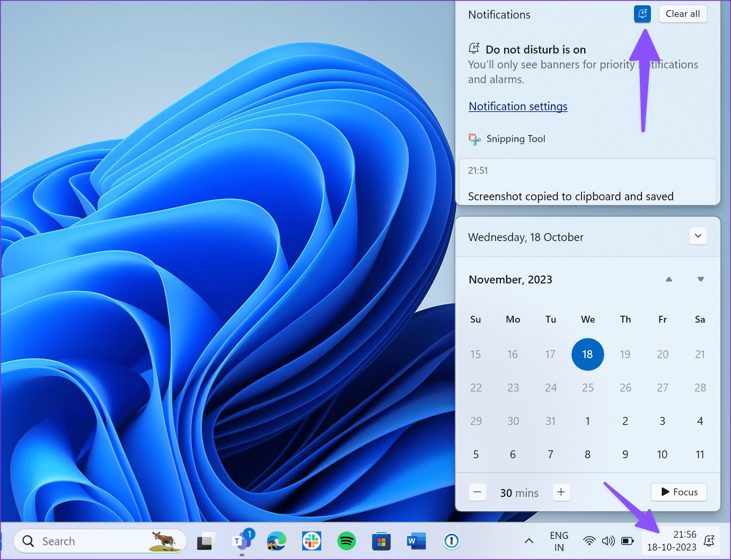Clear all notifications
Viewport: 731px width, 560px height.
pos(682,14)
